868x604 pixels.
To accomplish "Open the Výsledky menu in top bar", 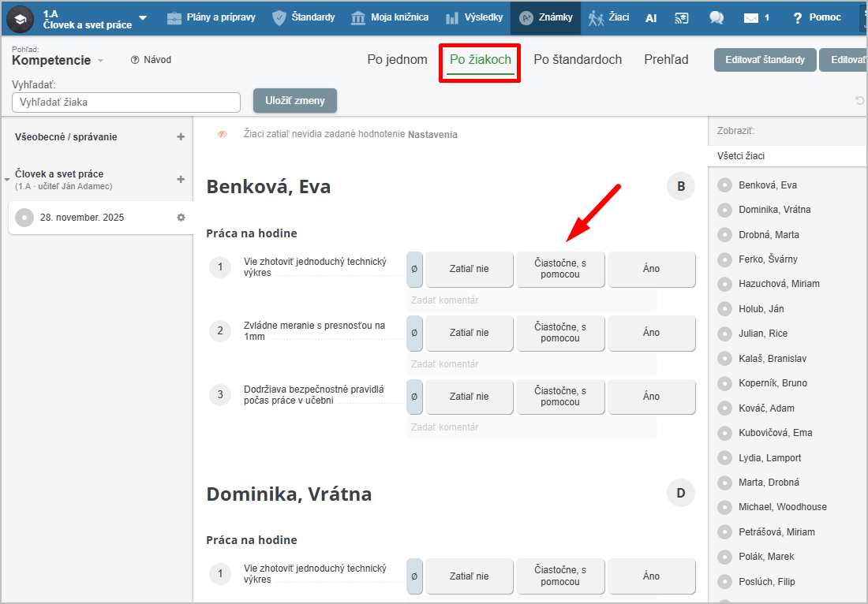I will (473, 17).
